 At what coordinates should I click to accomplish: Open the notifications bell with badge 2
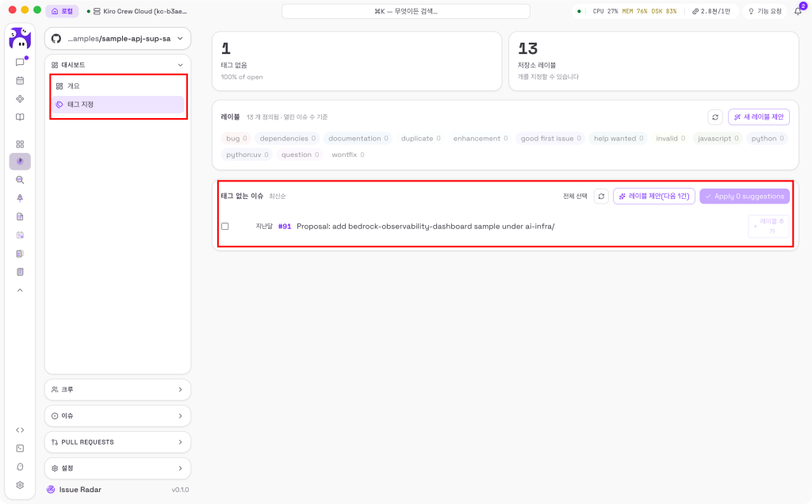[x=798, y=11]
